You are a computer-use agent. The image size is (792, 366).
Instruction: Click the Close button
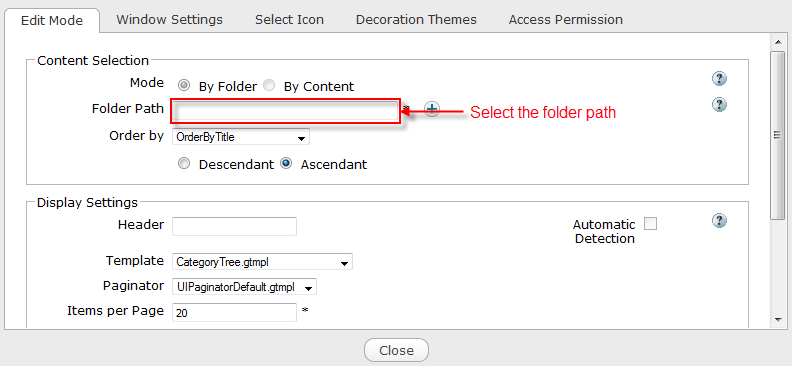(x=397, y=350)
